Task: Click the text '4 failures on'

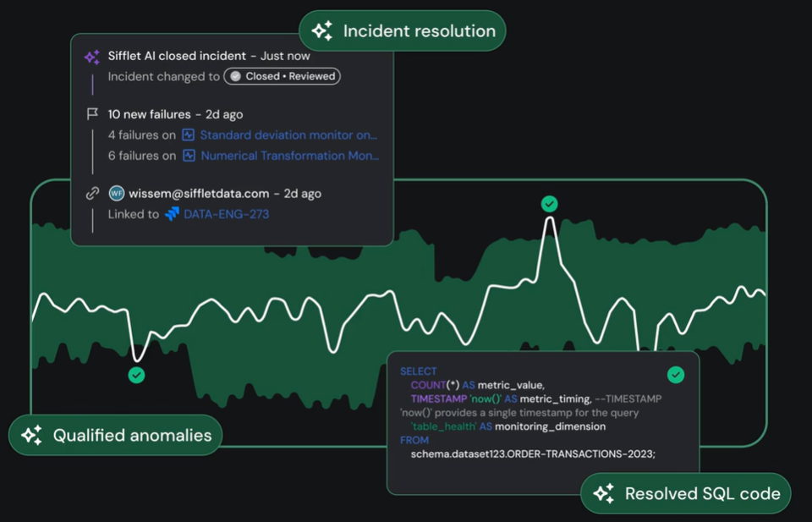Action: (142, 135)
